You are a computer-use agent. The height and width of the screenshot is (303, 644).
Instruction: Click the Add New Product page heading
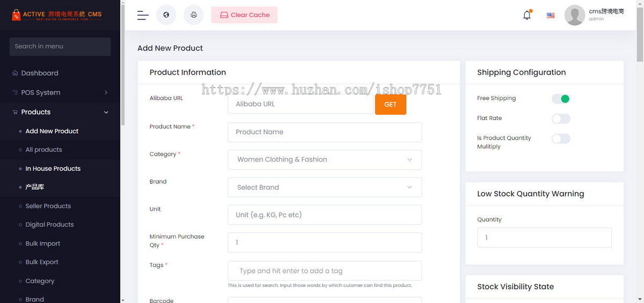pyautogui.click(x=170, y=48)
